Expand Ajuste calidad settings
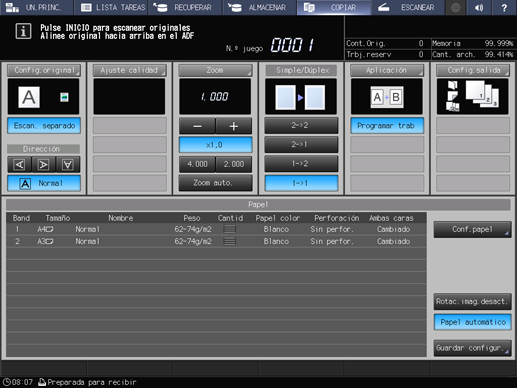 click(129, 70)
